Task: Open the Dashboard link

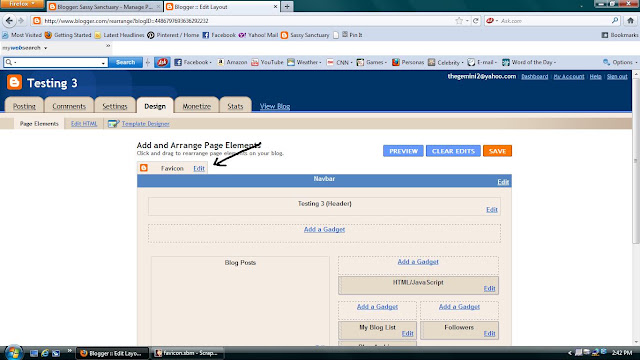Action: coord(534,76)
